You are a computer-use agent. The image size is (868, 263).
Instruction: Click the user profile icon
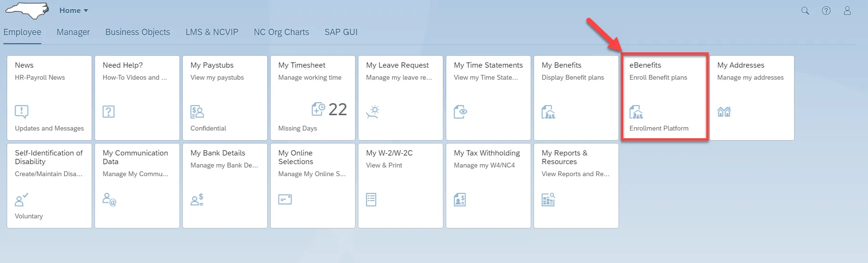847,11
